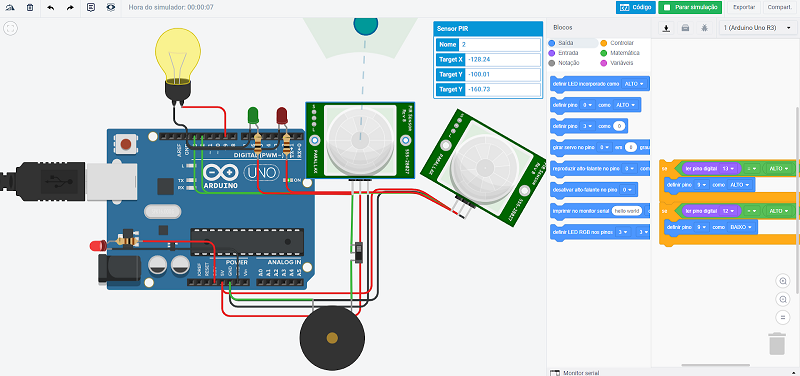This screenshot has height=376, width=800.
Task: Click the horizontal scrollbar of blocks workspace
Action: (716, 365)
